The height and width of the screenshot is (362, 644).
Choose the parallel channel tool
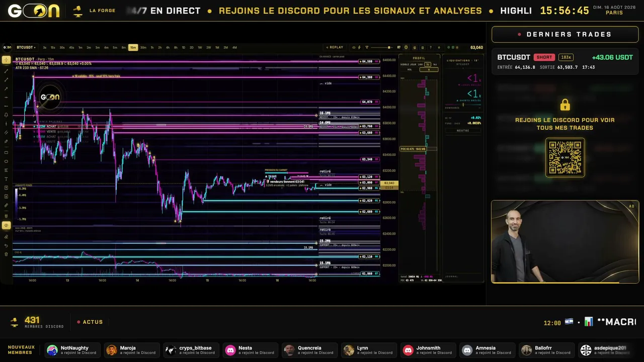click(6, 133)
